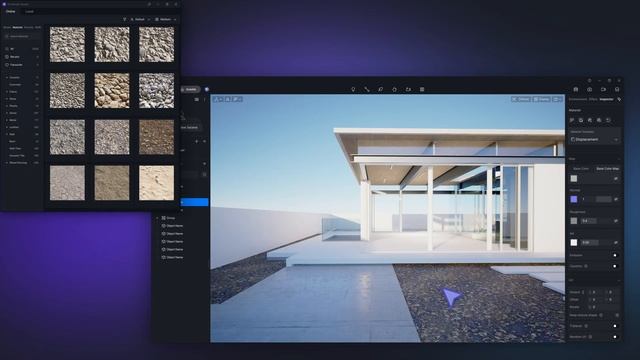This screenshot has height=360, width=640.
Task: Click the list-style icon in center toolbar
Action: (x=422, y=89)
